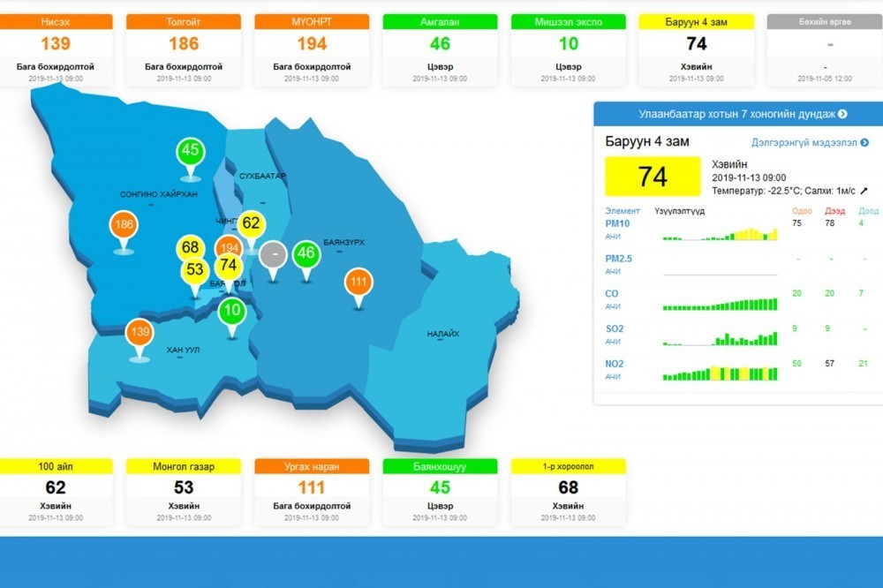Viewport: 883px width, 588px height.
Task: Click the orange 111 map marker
Action: click(x=358, y=283)
